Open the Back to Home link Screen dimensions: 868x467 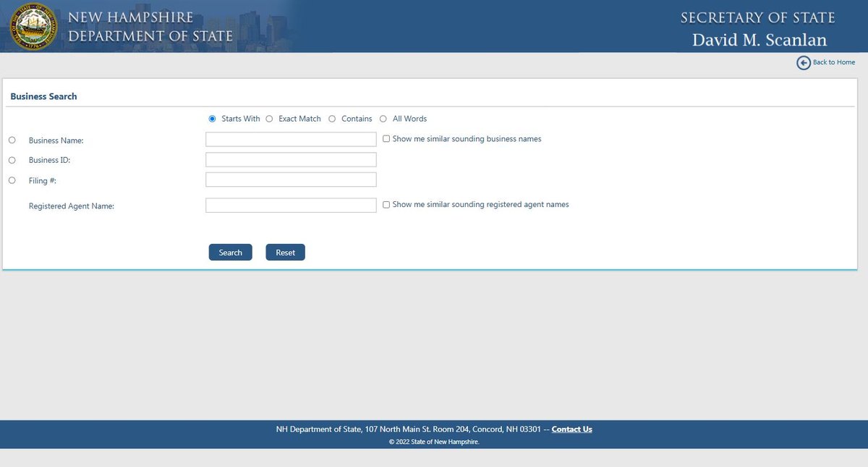pyautogui.click(x=833, y=62)
